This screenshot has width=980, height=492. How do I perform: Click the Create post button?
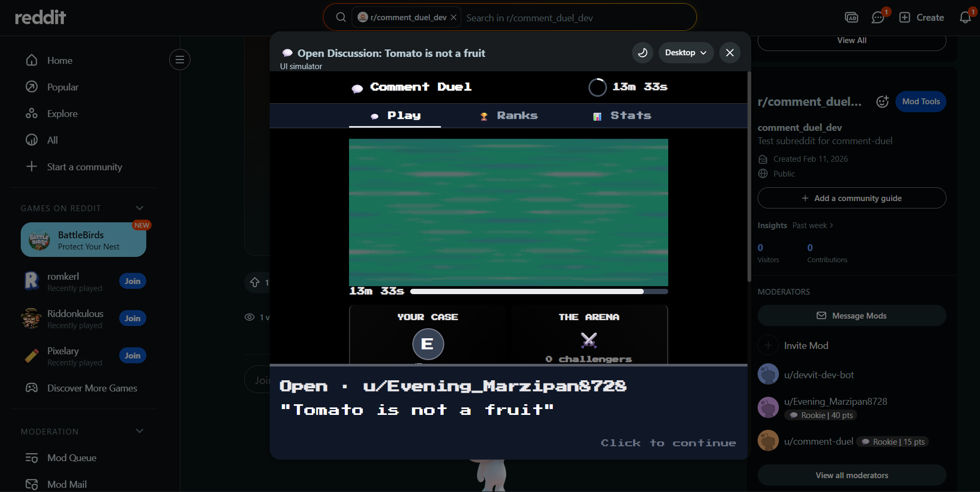point(921,18)
